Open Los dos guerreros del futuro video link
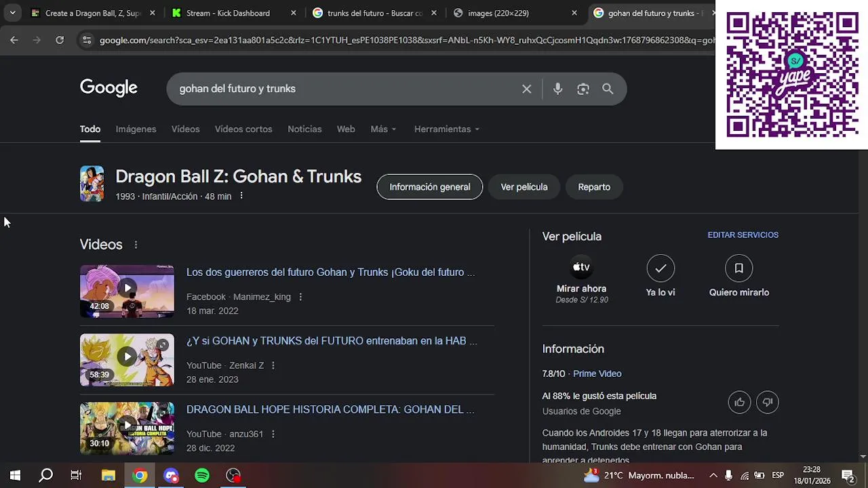This screenshot has width=868, height=488. pyautogui.click(x=330, y=272)
